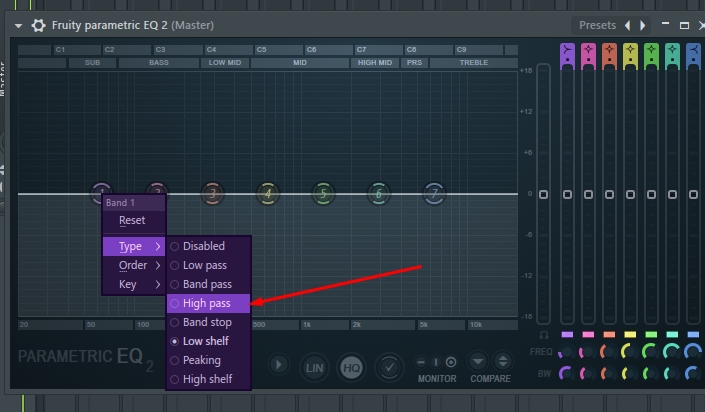Click the checkmark view options button
705x412 pixels.
[389, 368]
